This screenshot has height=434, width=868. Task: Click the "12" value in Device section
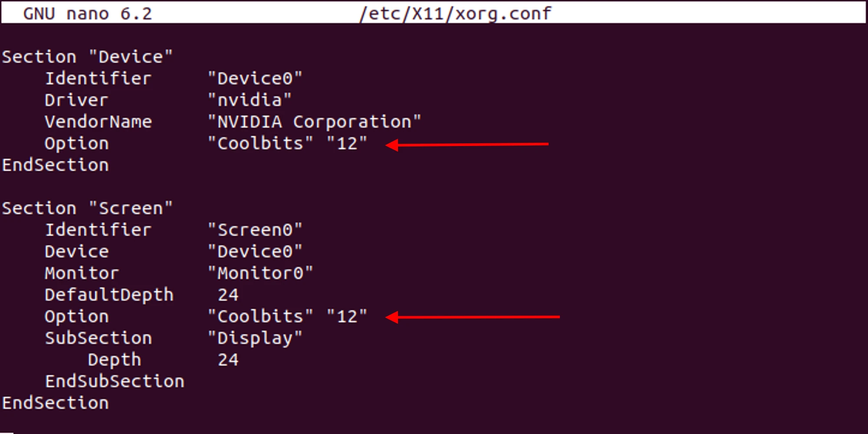click(347, 143)
